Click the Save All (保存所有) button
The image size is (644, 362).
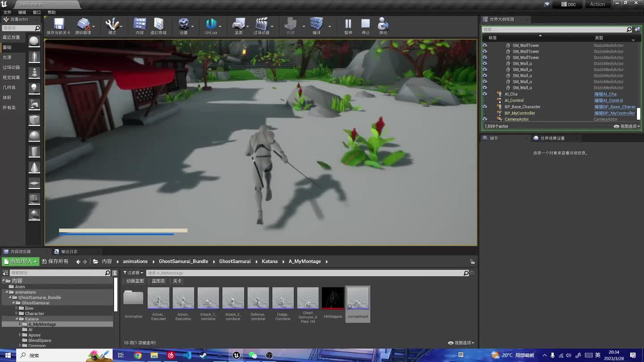click(55, 261)
